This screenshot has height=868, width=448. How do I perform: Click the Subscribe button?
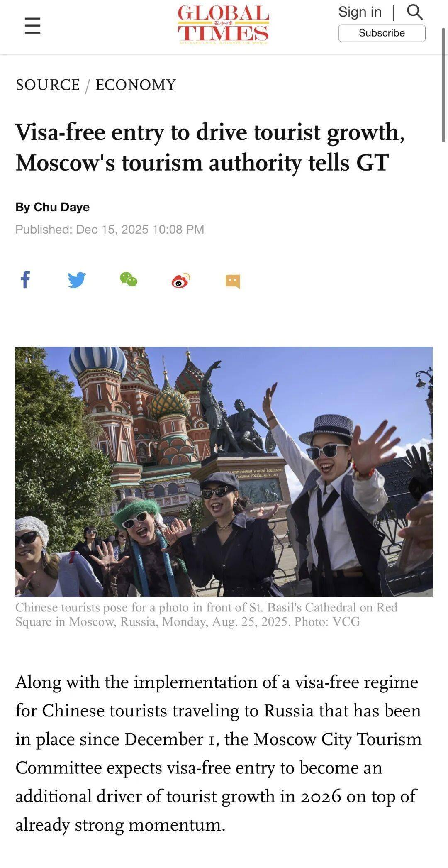click(382, 33)
